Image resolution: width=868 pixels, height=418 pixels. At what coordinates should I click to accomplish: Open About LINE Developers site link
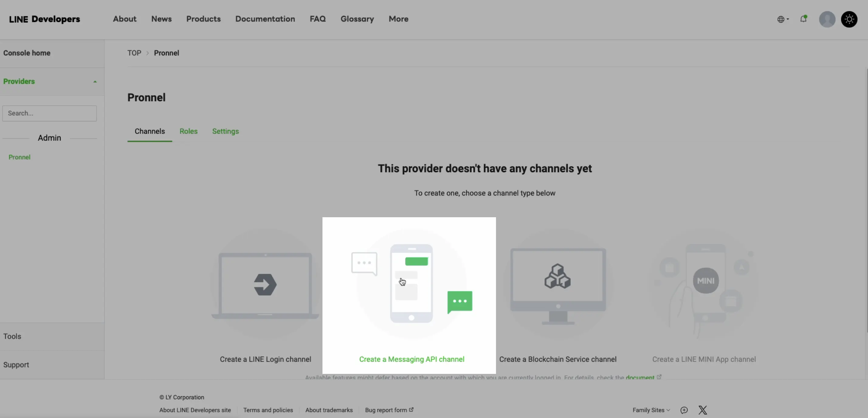(195, 410)
